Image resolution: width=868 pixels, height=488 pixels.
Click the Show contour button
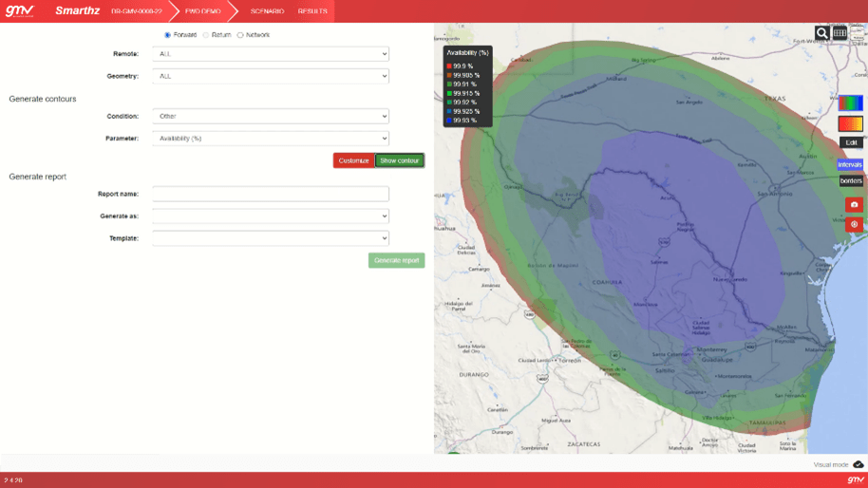coord(400,160)
